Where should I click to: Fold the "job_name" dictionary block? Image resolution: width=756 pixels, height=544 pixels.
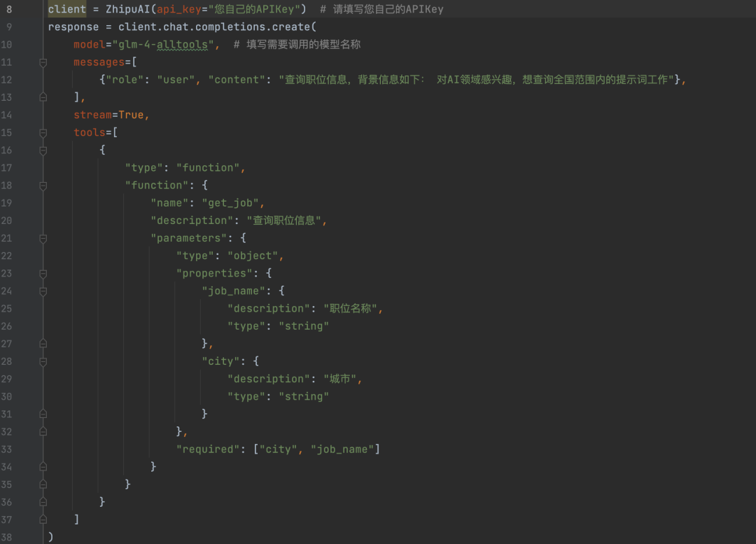tap(43, 291)
